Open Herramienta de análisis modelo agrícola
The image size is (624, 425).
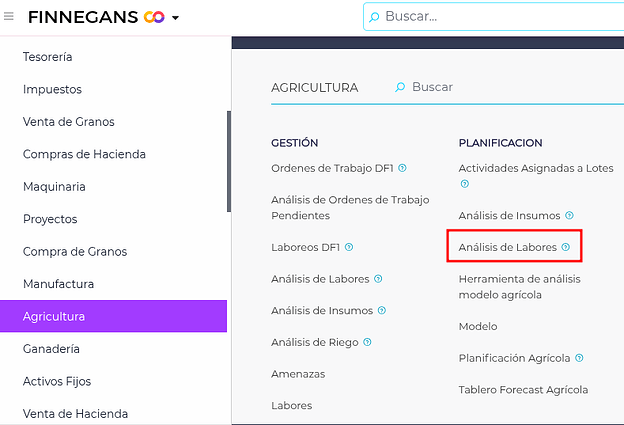tap(519, 287)
